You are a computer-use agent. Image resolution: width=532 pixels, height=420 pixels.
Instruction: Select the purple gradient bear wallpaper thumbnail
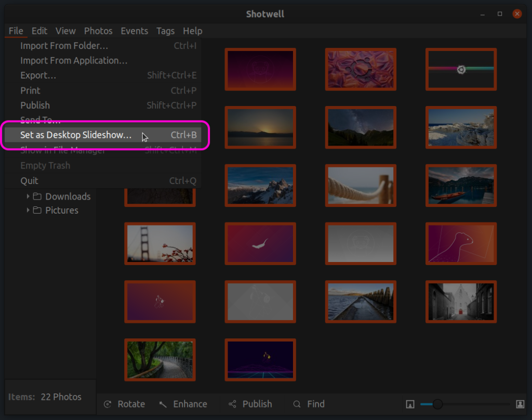pos(260,69)
